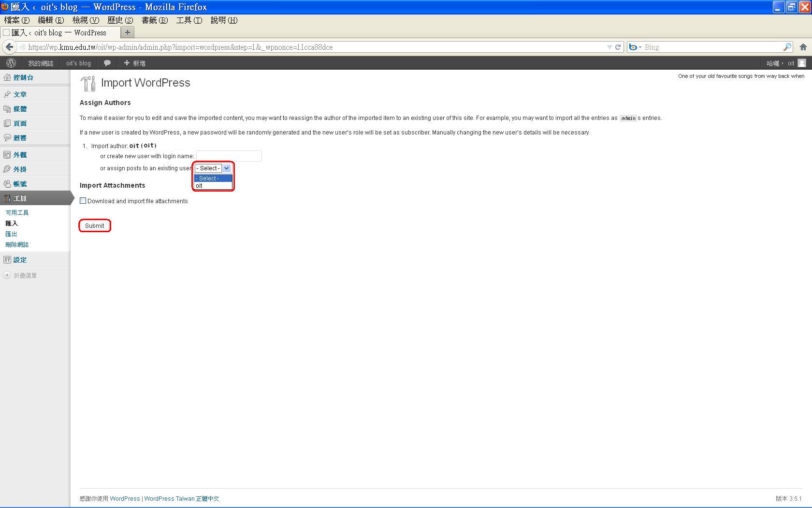This screenshot has width=812, height=508.
Task: Open 我的網誌 in the admin bar
Action: coord(41,63)
